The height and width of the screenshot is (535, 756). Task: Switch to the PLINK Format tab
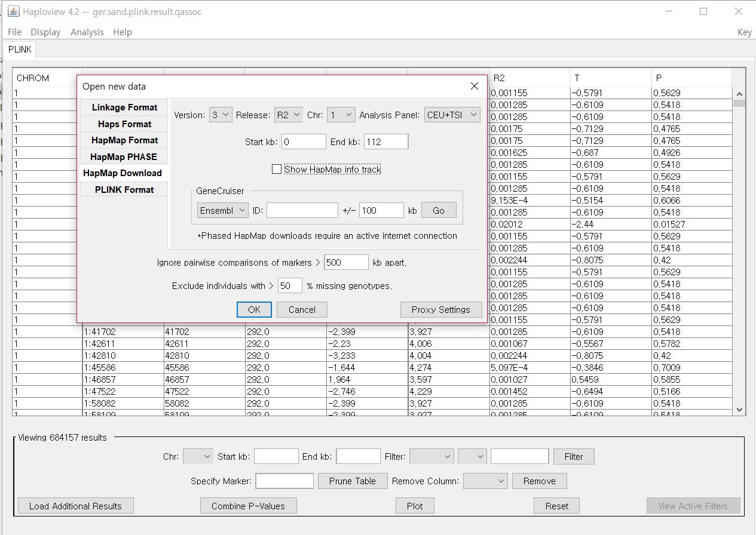pyautogui.click(x=124, y=190)
